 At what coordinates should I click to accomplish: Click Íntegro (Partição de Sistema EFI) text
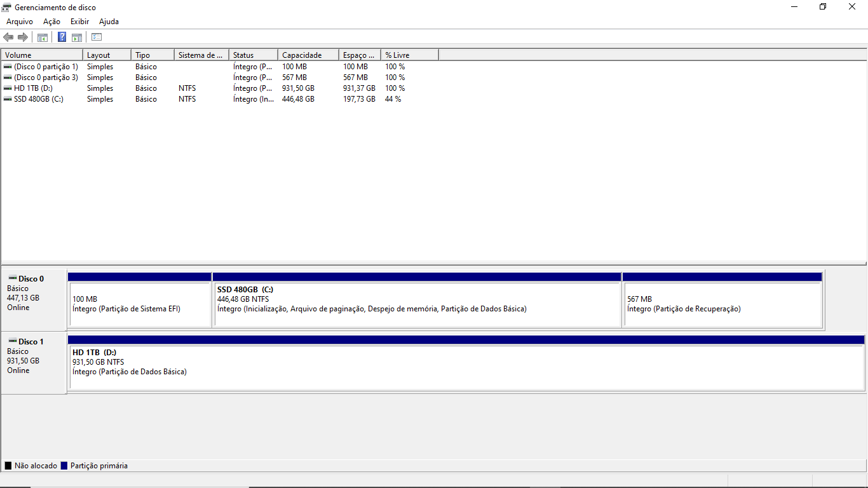point(126,309)
